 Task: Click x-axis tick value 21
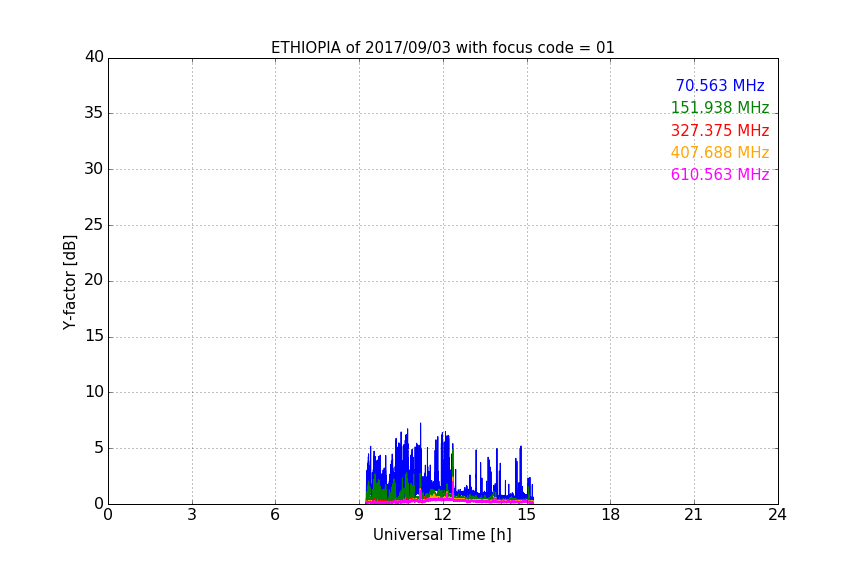click(694, 515)
